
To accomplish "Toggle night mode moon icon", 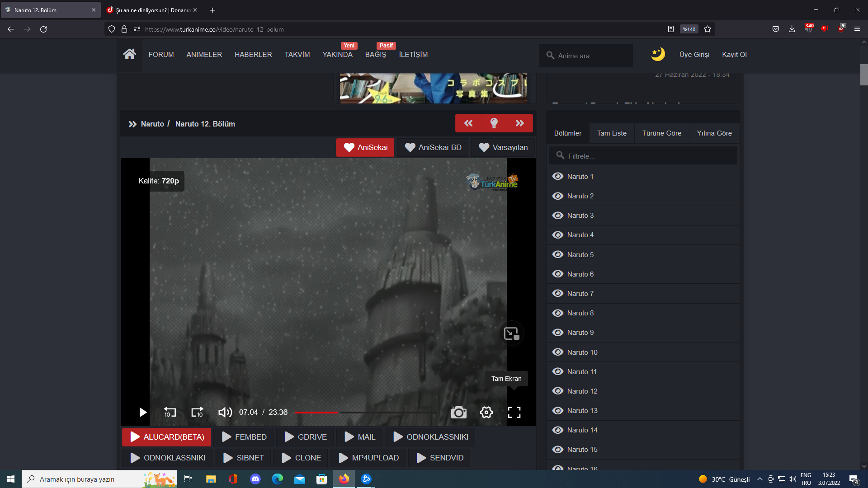I will coord(658,55).
